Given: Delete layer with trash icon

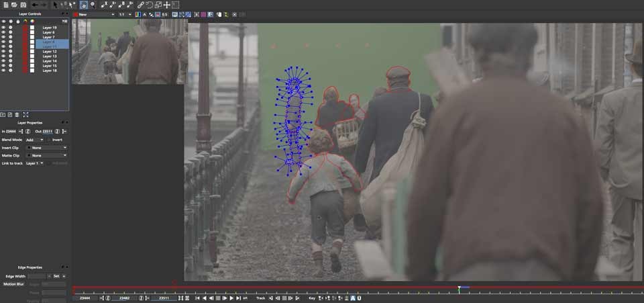Looking at the screenshot, I should (x=17, y=114).
